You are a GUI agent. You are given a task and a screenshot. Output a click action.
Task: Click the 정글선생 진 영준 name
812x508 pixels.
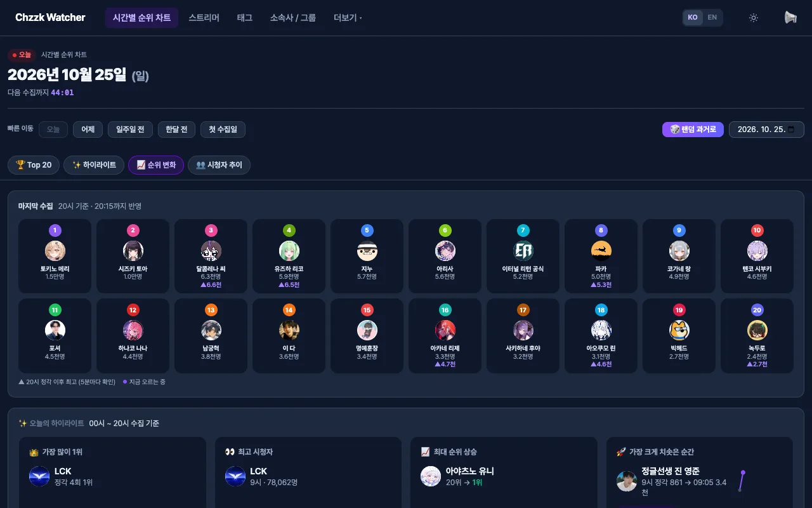point(671,471)
